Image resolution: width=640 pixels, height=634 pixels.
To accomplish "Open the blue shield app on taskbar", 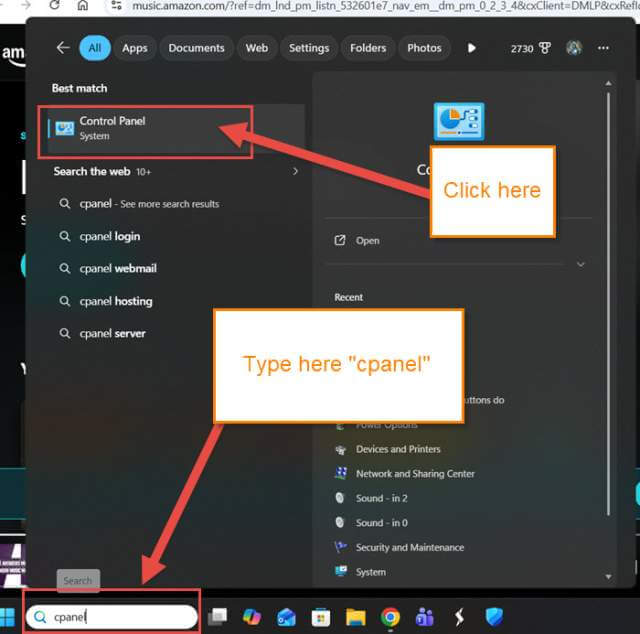I will click(494, 617).
